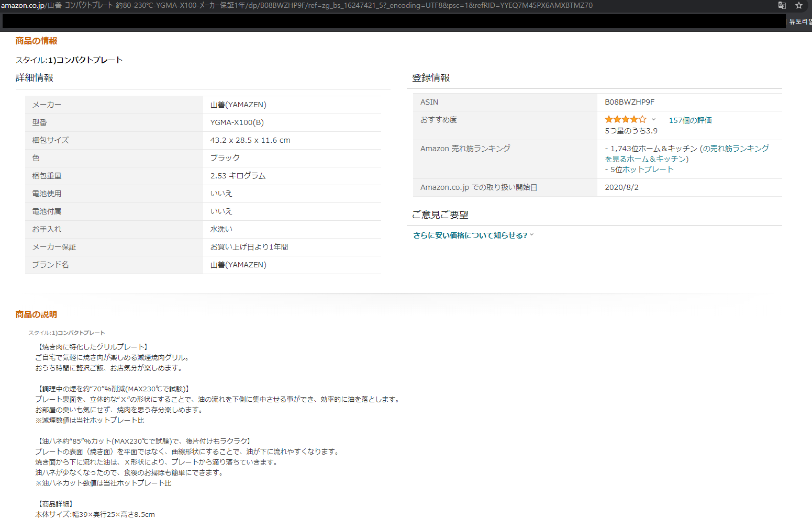Click the 3.9 star rating icons
This screenshot has width=812, height=520.
[x=626, y=119]
